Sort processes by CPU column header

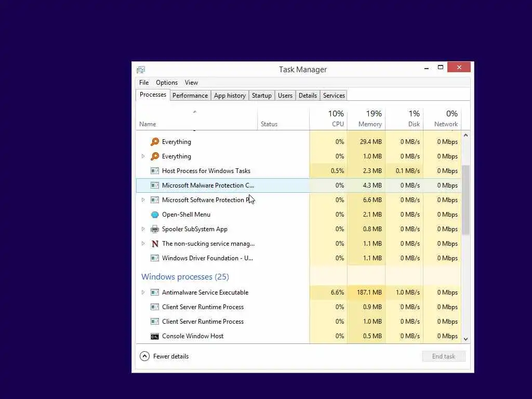coord(328,119)
